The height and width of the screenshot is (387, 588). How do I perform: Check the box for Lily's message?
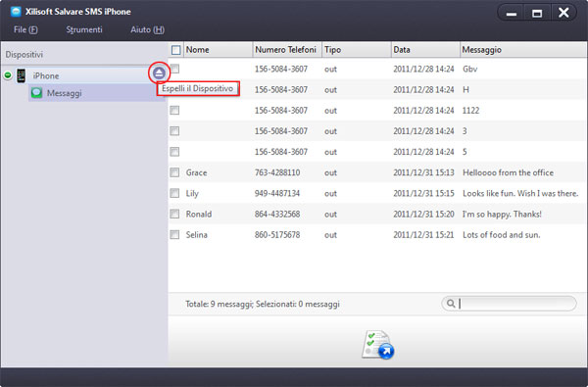click(x=174, y=193)
